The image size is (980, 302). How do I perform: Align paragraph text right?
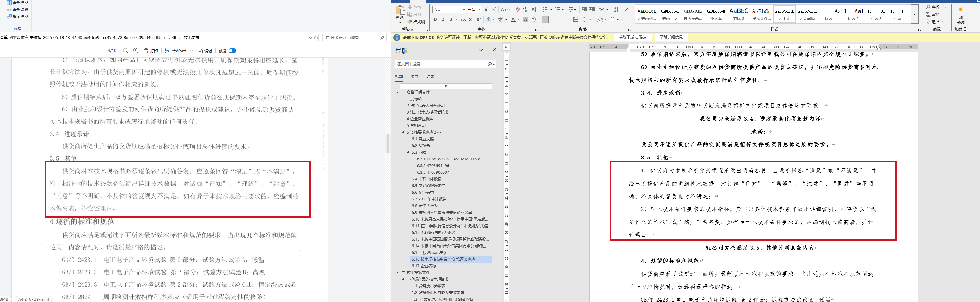coord(561,19)
